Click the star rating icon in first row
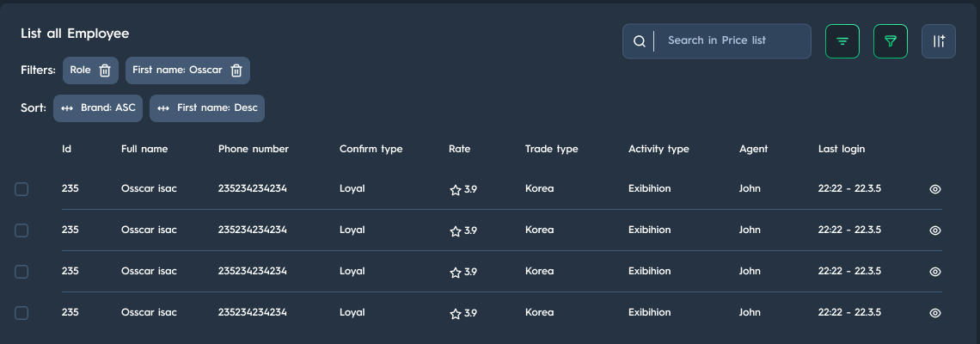Image resolution: width=980 pixels, height=344 pixels. 456,190
